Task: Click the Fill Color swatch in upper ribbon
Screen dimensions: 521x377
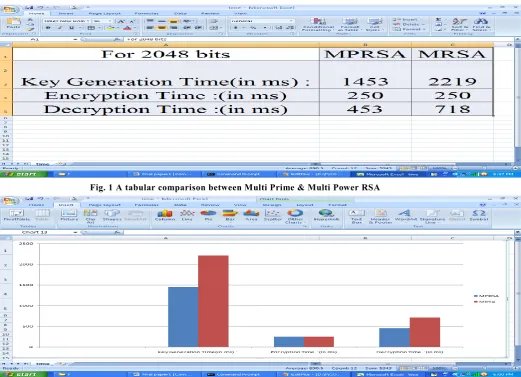Action: [110, 28]
